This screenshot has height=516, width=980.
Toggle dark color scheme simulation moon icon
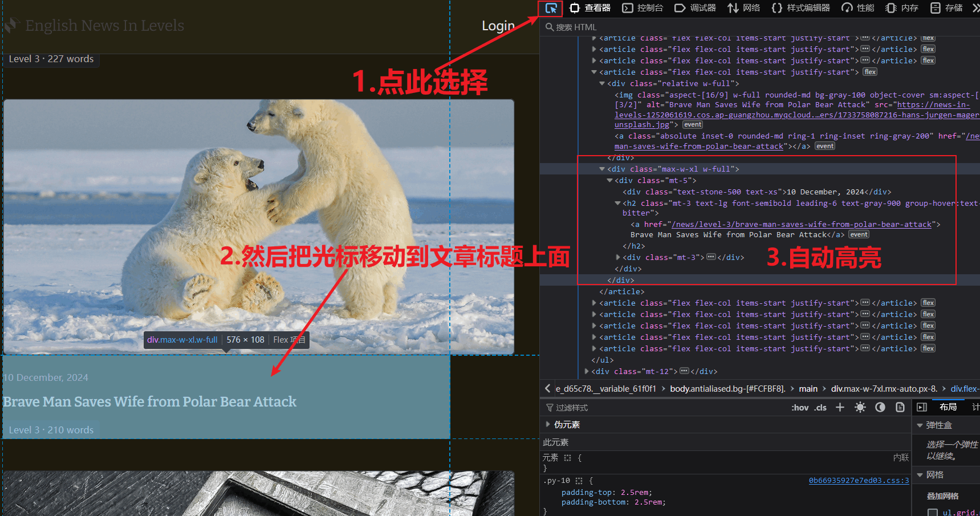click(880, 407)
